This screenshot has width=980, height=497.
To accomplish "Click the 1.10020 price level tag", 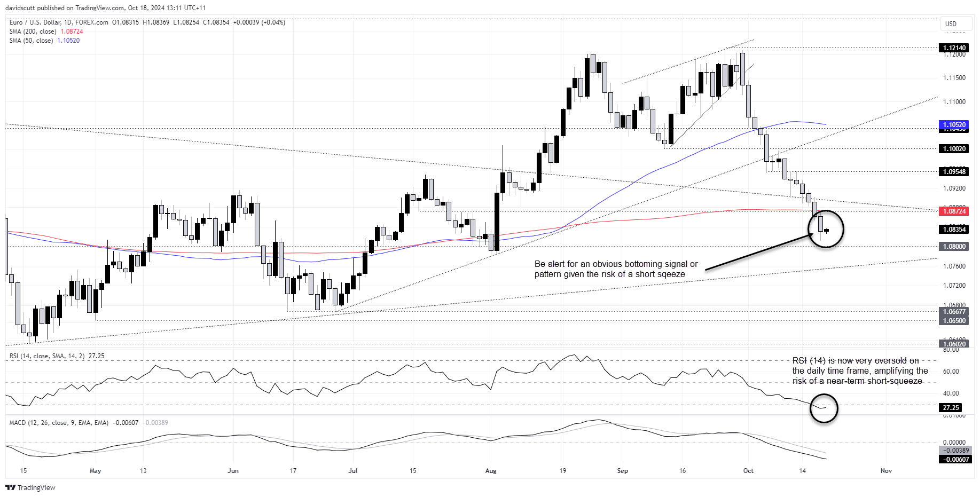I will coord(954,149).
